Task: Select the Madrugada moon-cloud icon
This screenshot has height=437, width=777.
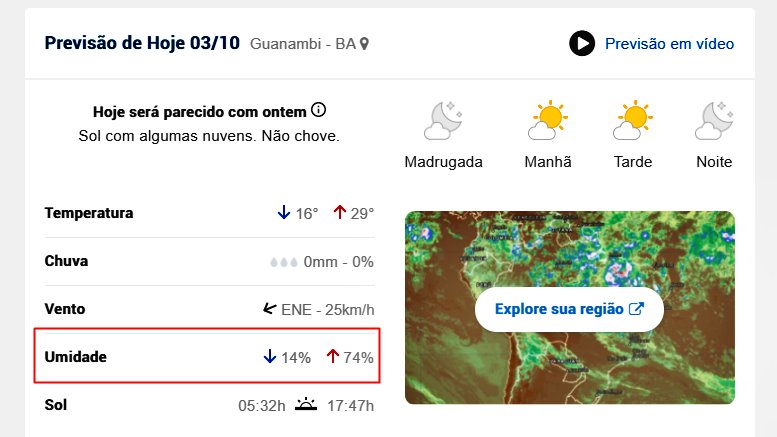Action: point(443,120)
